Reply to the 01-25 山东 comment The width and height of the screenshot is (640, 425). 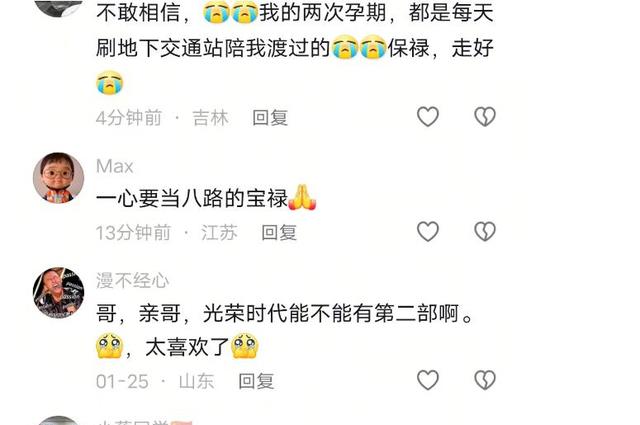point(256,381)
